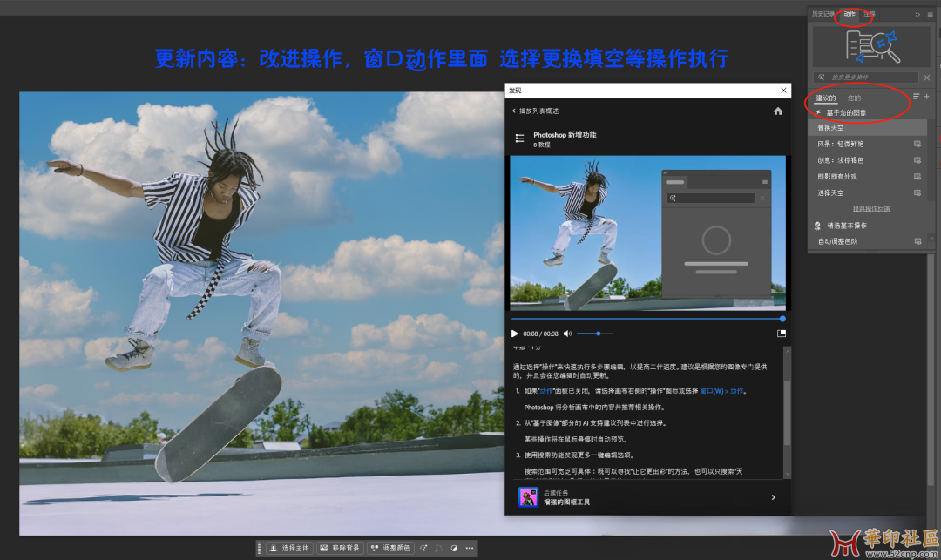Go back via 播放列表概述 link
The height and width of the screenshot is (560, 941).
[535, 111]
